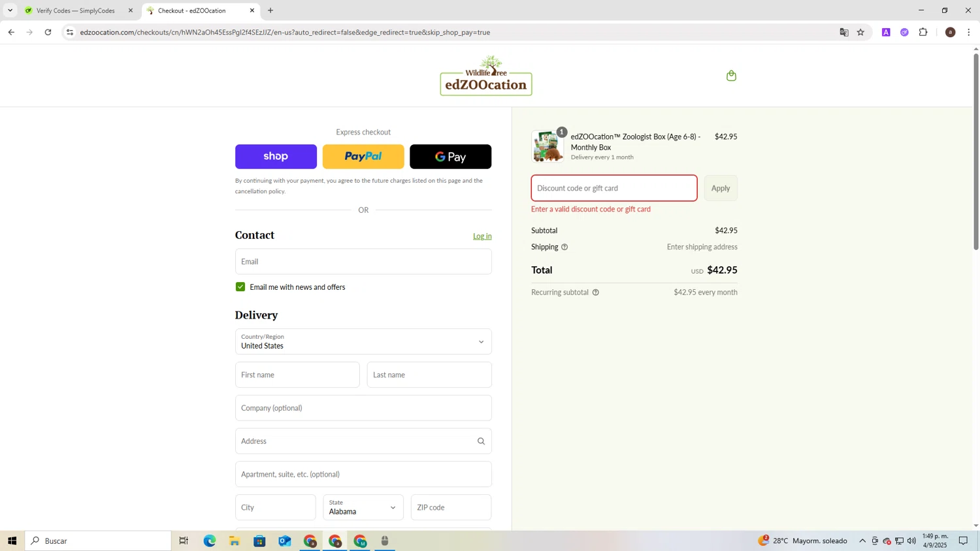Open the Chrome profile avatar
Screen dimensions: 980x551
coord(950,32)
